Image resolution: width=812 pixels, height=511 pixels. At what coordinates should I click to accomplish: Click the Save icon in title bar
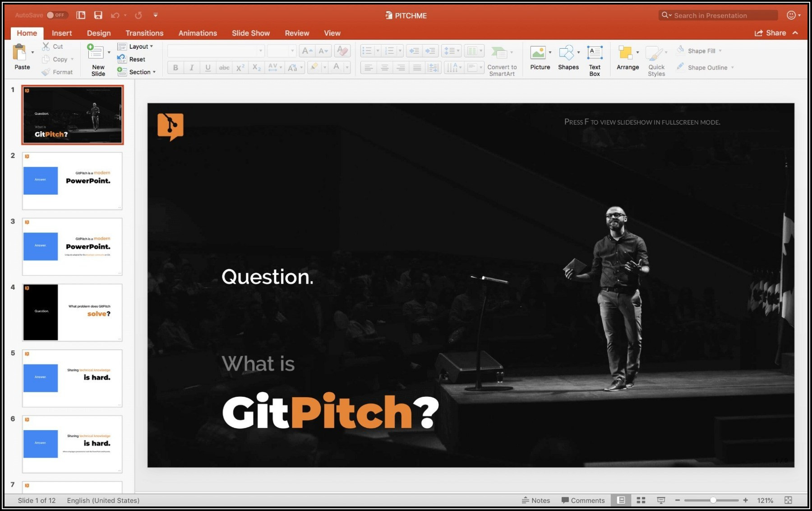click(x=98, y=15)
